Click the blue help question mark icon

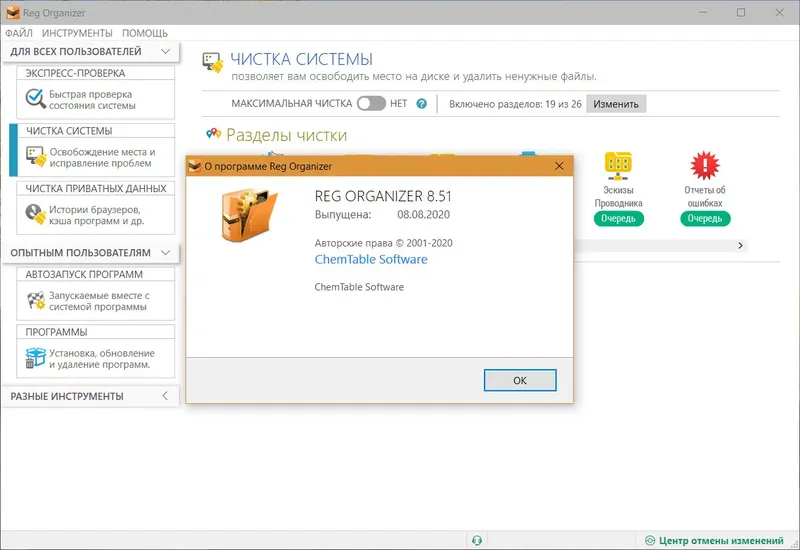click(x=421, y=104)
